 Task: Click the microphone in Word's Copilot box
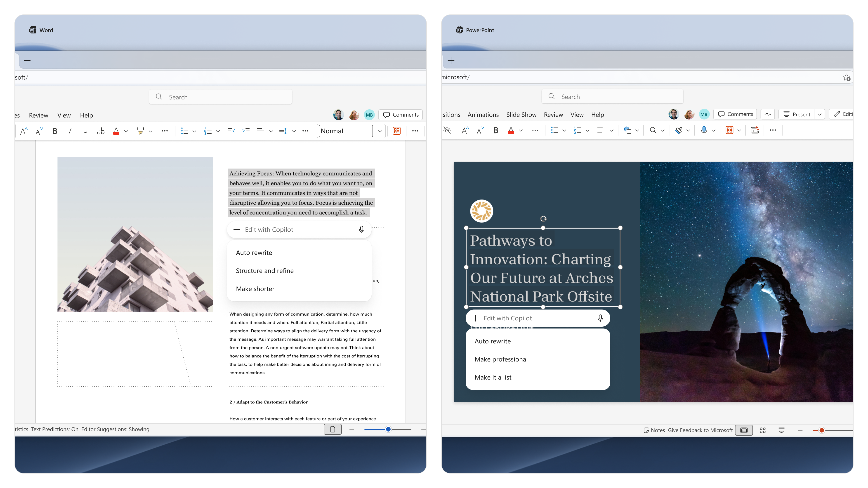click(x=362, y=230)
